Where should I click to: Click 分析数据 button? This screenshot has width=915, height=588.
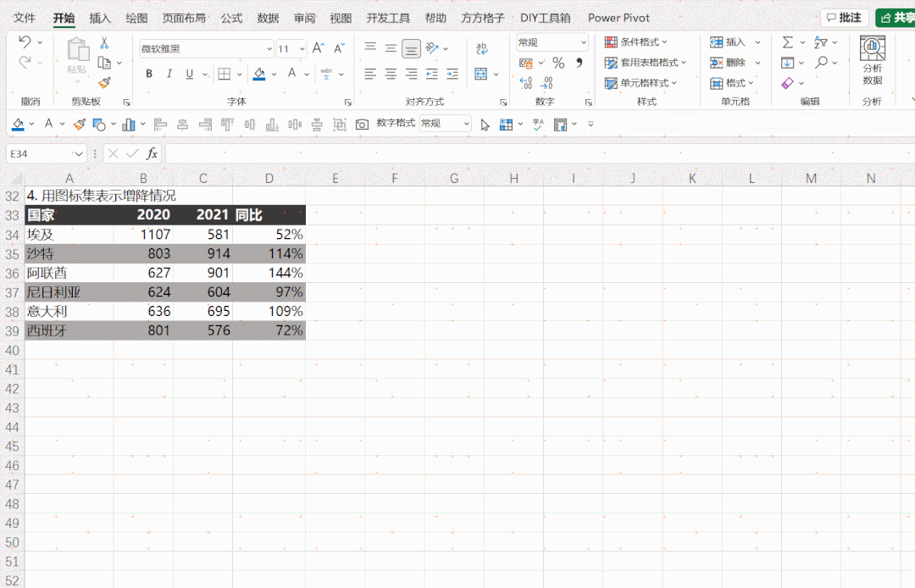(873, 60)
